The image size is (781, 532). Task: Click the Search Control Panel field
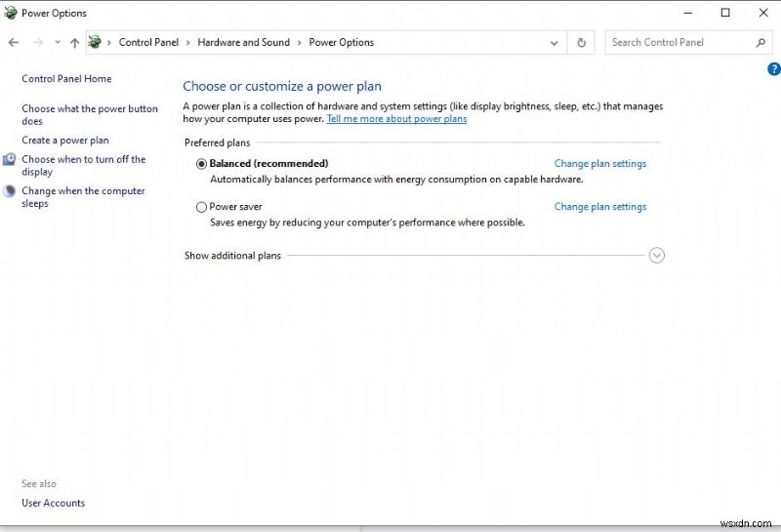click(x=688, y=42)
